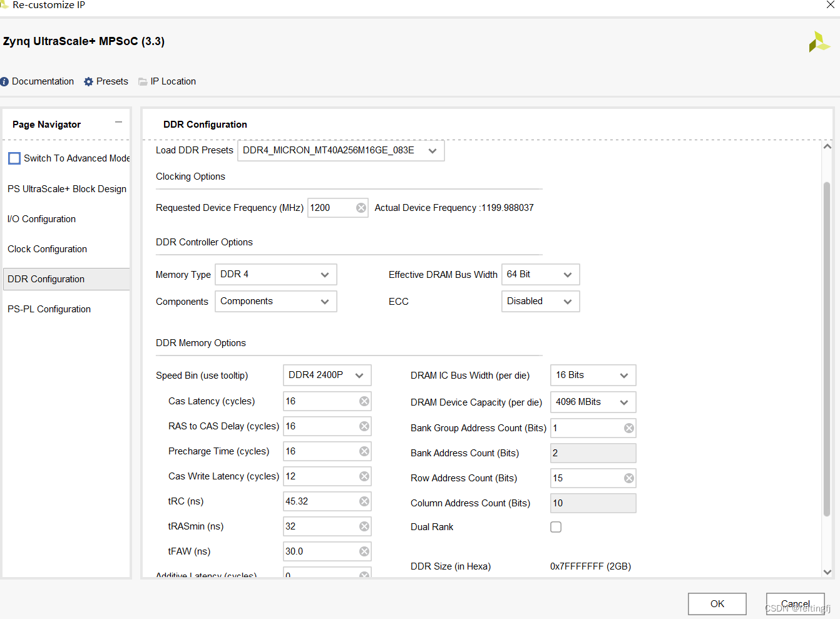Open the Components dropdown
This screenshot has width=840, height=619.
pos(276,301)
